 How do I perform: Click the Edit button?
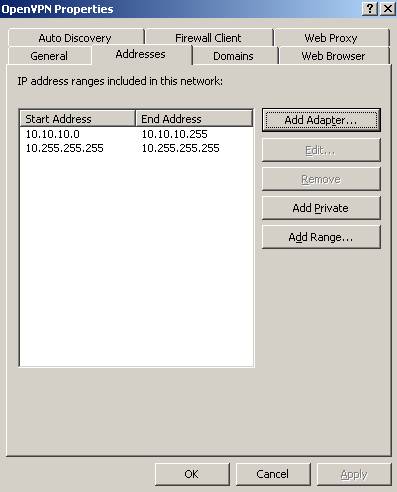[321, 150]
